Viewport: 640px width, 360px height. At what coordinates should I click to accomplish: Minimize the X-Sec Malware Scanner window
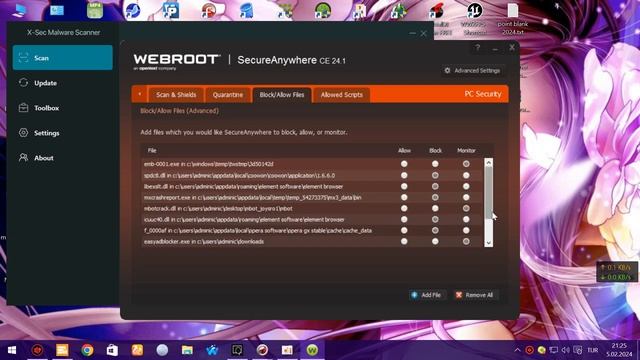[413, 33]
